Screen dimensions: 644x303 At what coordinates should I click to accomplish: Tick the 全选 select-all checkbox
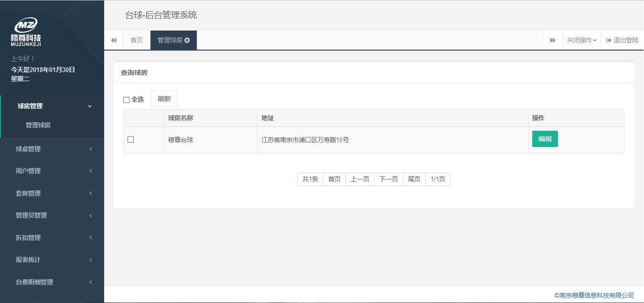click(x=127, y=100)
